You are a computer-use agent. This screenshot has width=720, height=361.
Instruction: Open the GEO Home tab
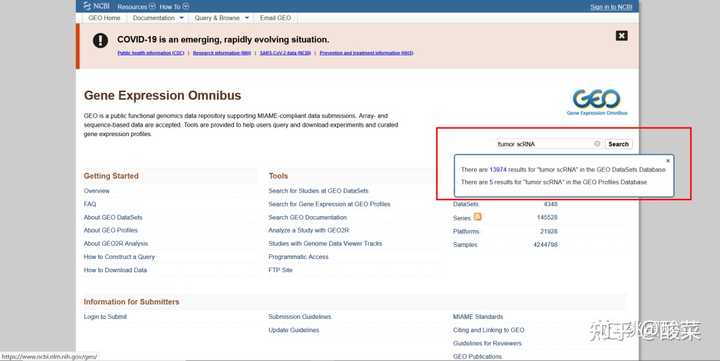pos(104,18)
